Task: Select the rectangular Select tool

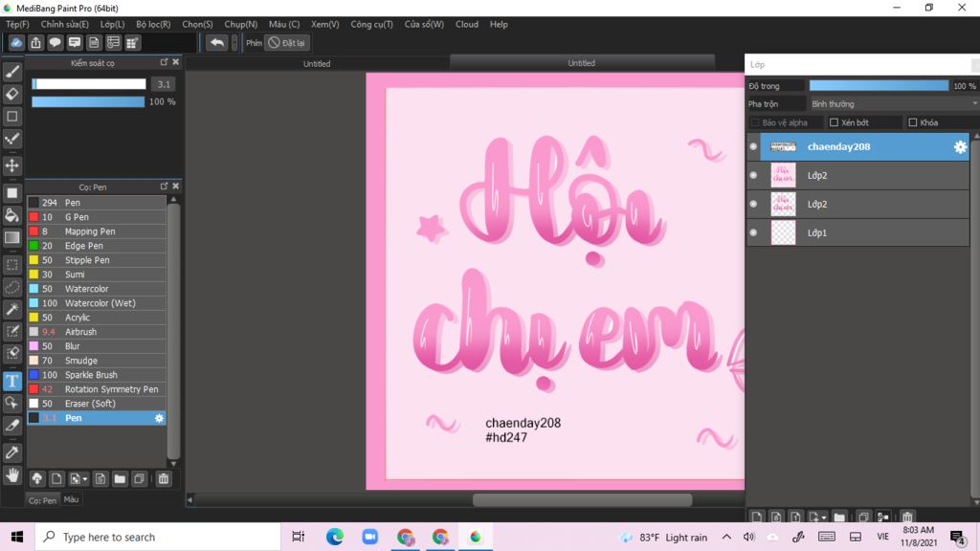Action: point(11,265)
